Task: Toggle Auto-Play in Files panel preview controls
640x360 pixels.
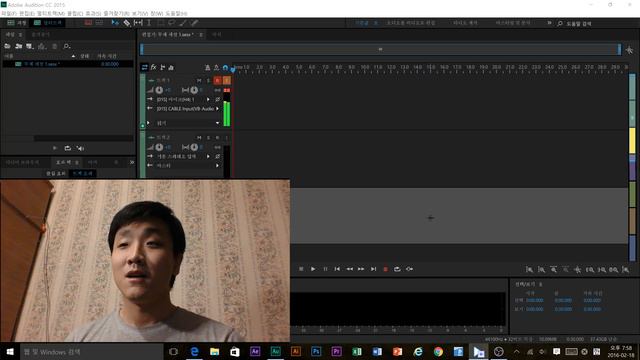Action: [x=80, y=148]
